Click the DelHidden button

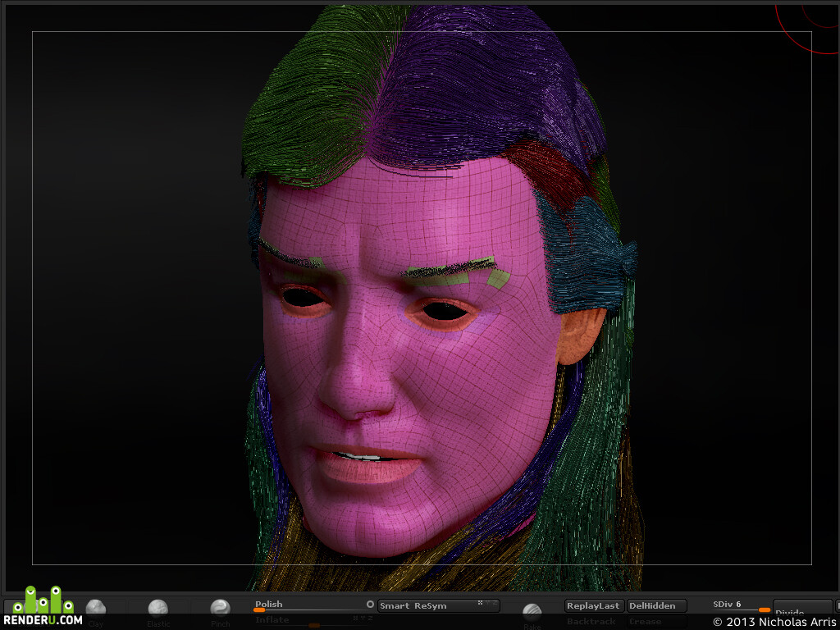click(x=657, y=605)
